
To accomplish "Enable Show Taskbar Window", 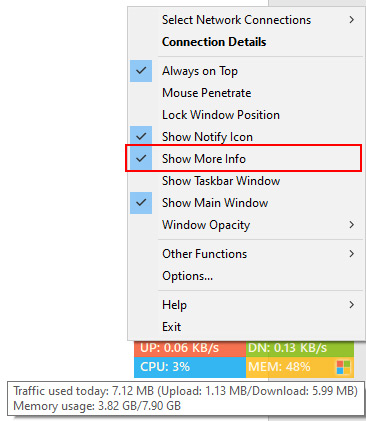I will pos(246,181).
